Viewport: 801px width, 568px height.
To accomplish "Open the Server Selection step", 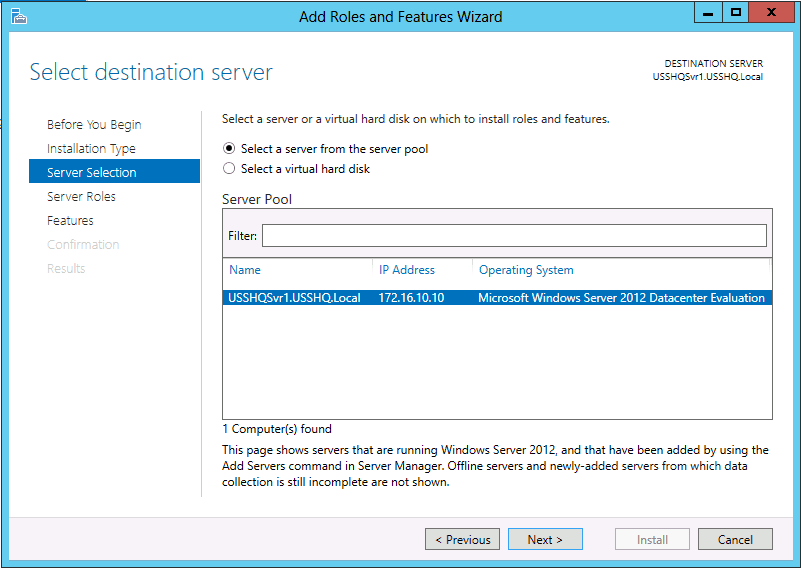I will point(114,171).
